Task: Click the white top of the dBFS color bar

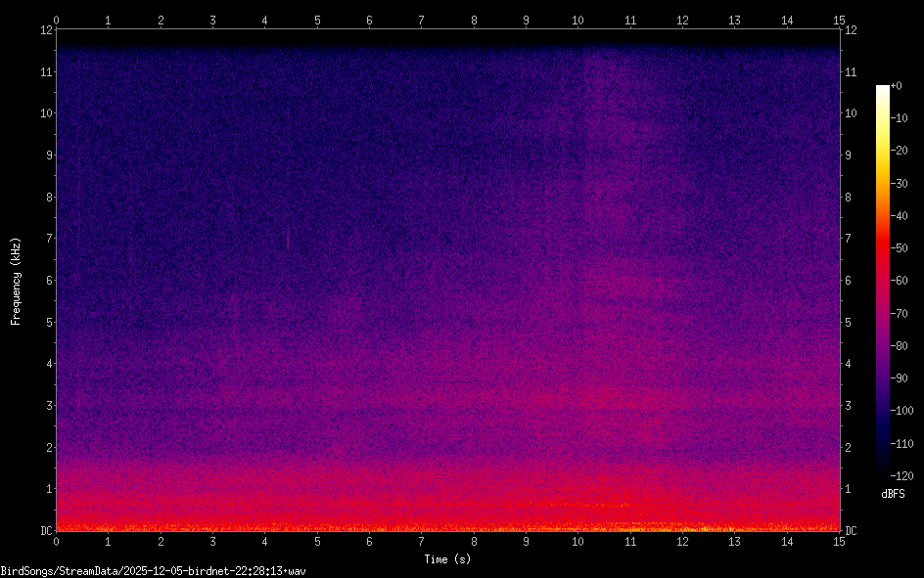Action: (x=883, y=89)
